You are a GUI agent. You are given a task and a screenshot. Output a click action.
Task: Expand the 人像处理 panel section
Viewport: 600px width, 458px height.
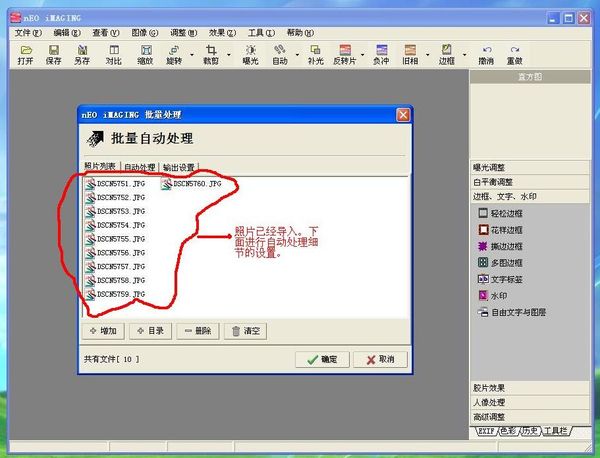click(489, 402)
